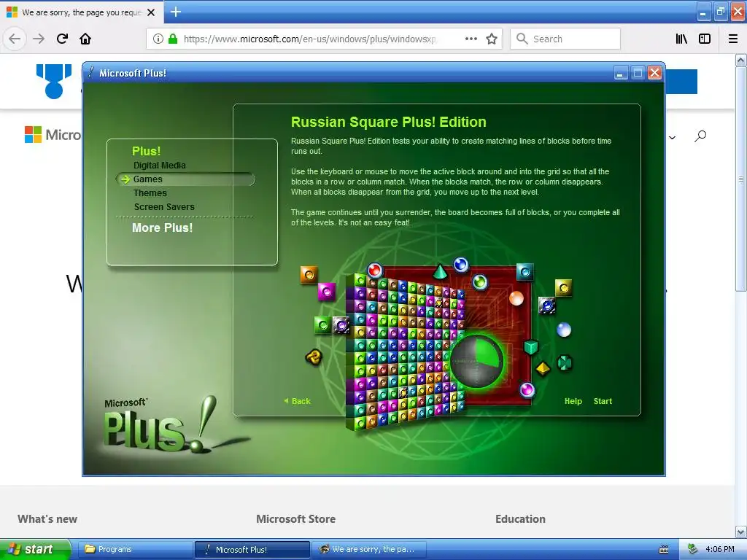Open the Firefox Library icon
This screenshot has width=747, height=560.
681,39
